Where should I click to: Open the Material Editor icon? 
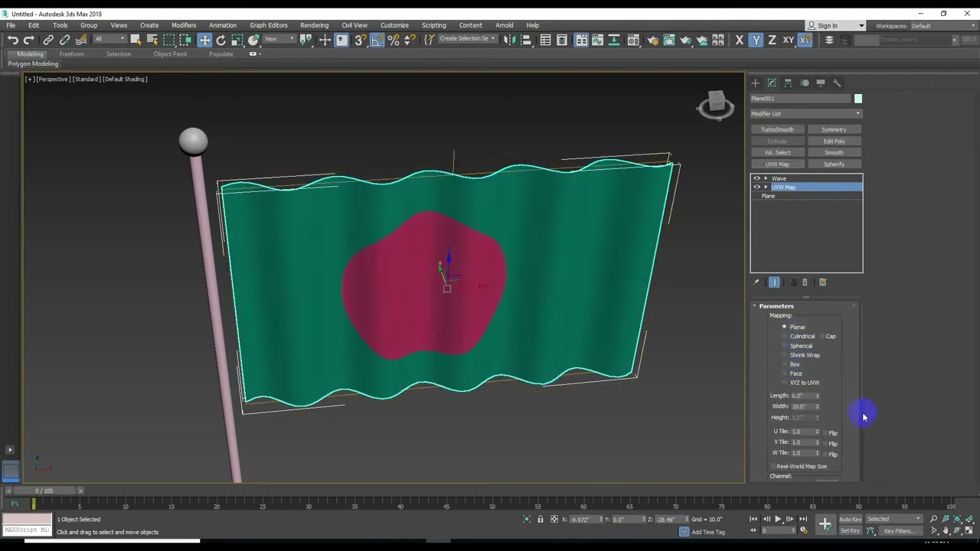click(633, 40)
